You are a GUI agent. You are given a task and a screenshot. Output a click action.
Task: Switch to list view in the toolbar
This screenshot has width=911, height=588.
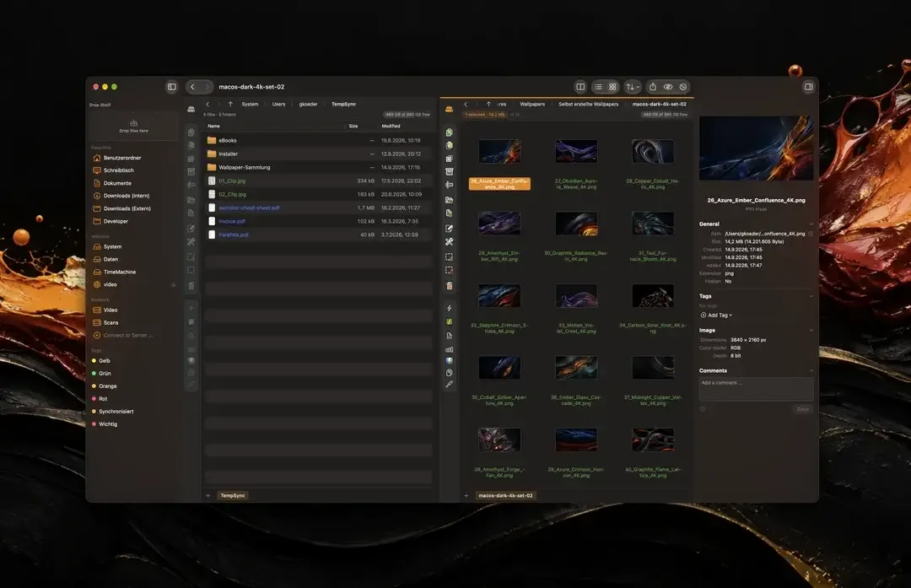click(598, 87)
